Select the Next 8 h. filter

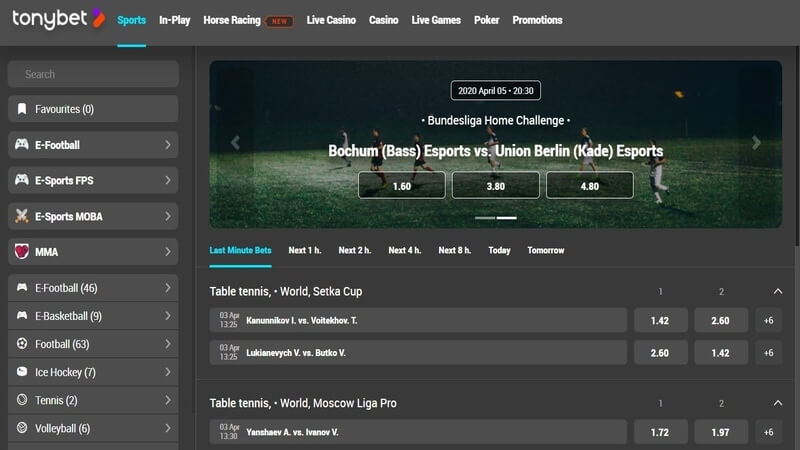tap(455, 251)
